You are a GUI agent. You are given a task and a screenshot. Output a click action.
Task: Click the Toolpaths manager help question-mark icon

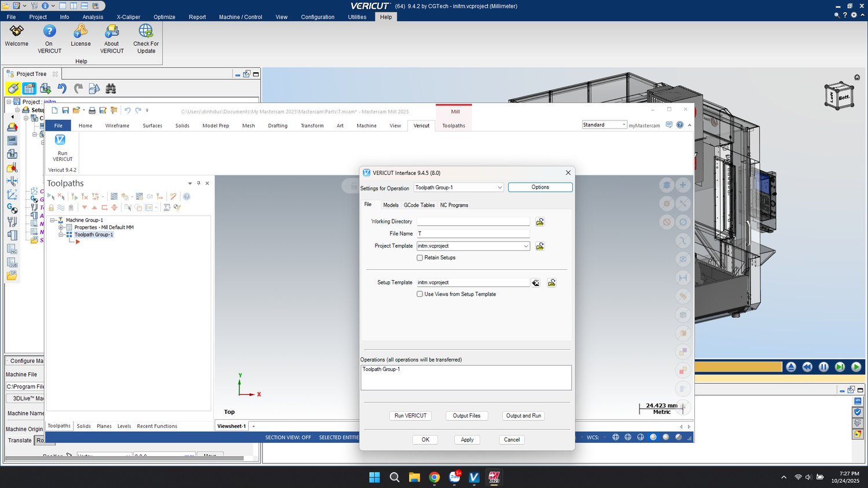click(186, 197)
